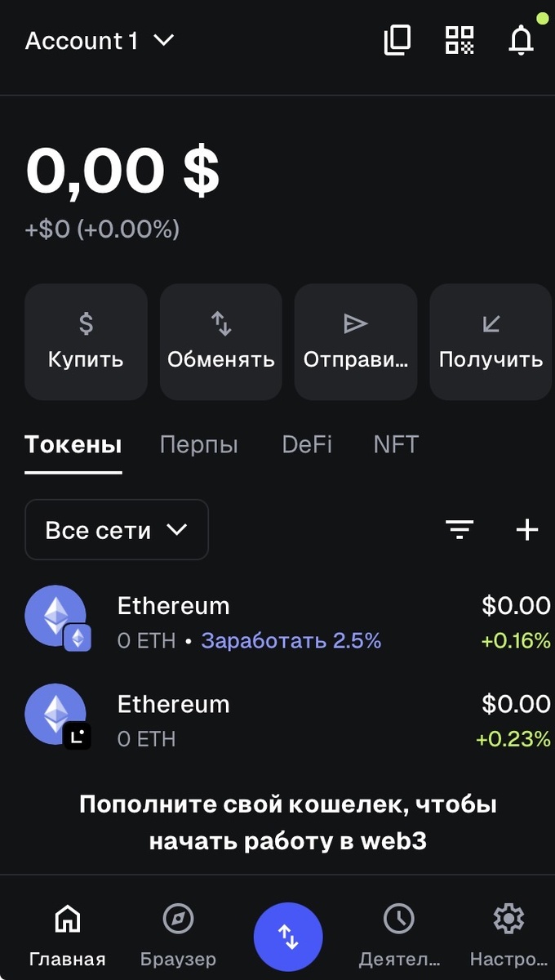
Task: Go to Главная home icon
Action: pyautogui.click(x=67, y=935)
